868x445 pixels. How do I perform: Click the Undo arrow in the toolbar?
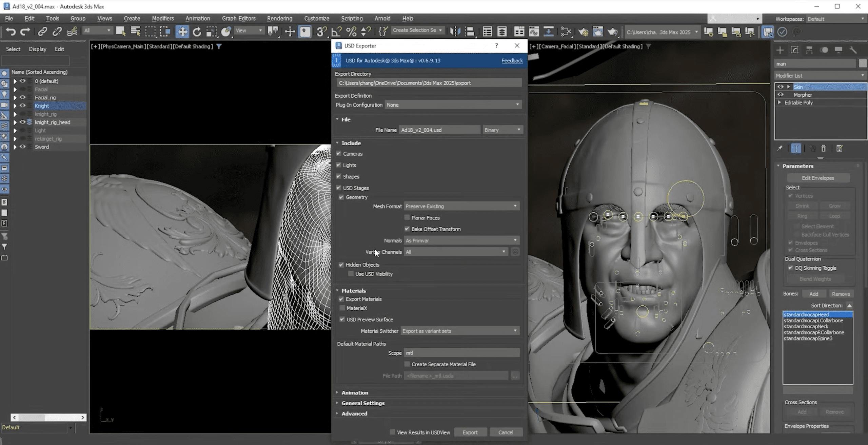pos(11,32)
